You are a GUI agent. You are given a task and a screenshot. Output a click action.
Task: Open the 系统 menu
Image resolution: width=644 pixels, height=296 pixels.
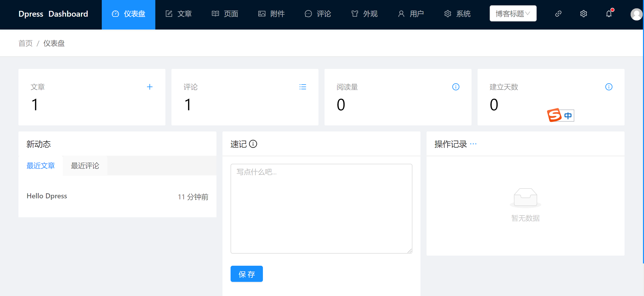(x=457, y=14)
